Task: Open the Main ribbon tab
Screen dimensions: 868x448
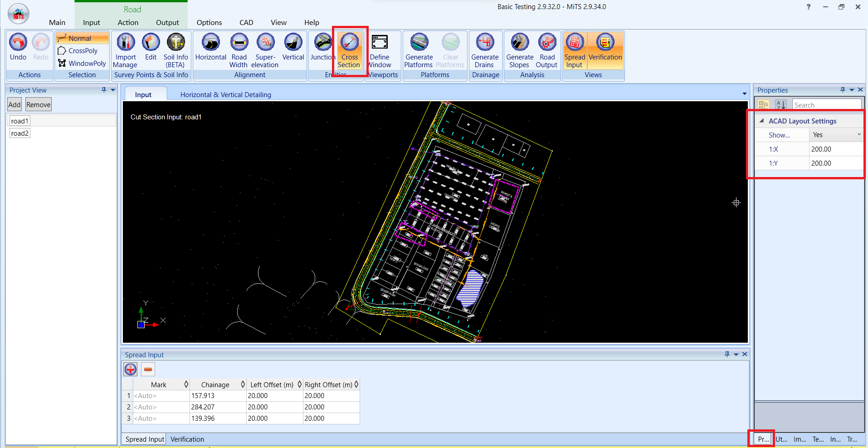Action: tap(57, 22)
